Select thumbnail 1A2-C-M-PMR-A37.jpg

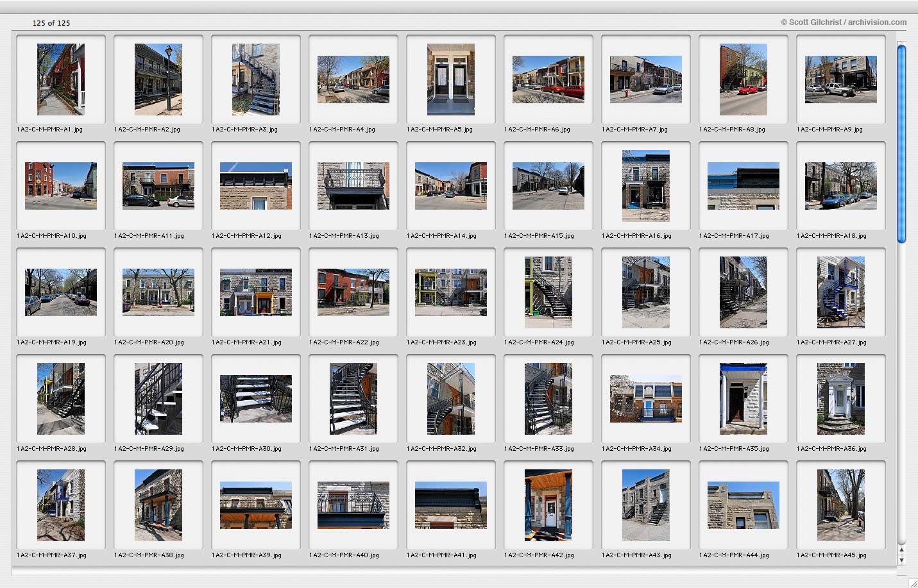coord(61,505)
